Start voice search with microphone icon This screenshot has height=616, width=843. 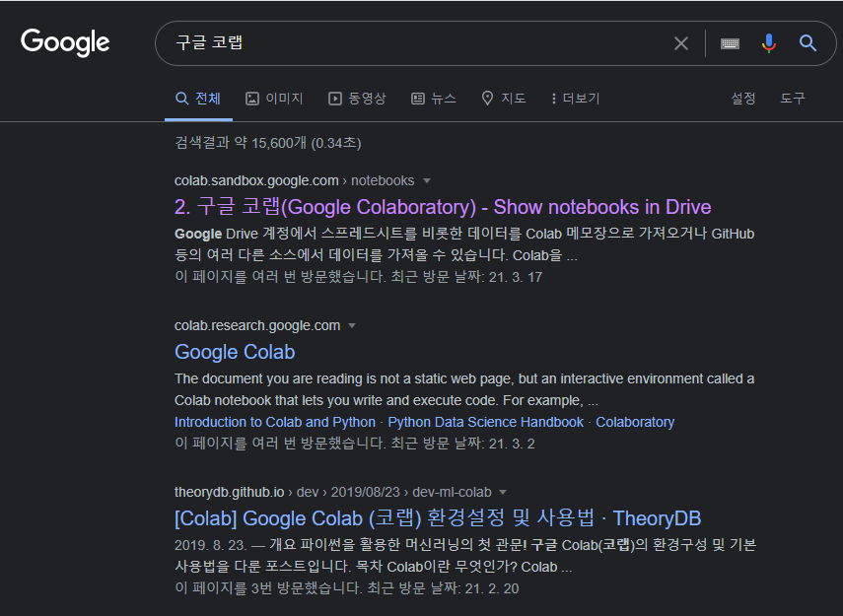click(769, 43)
